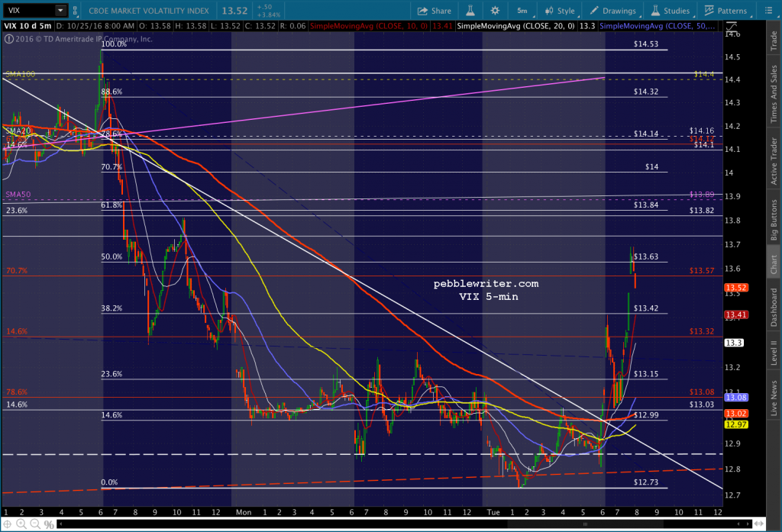The image size is (782, 532).
Task: Toggle the percent scale icon
Action: click(x=49, y=524)
